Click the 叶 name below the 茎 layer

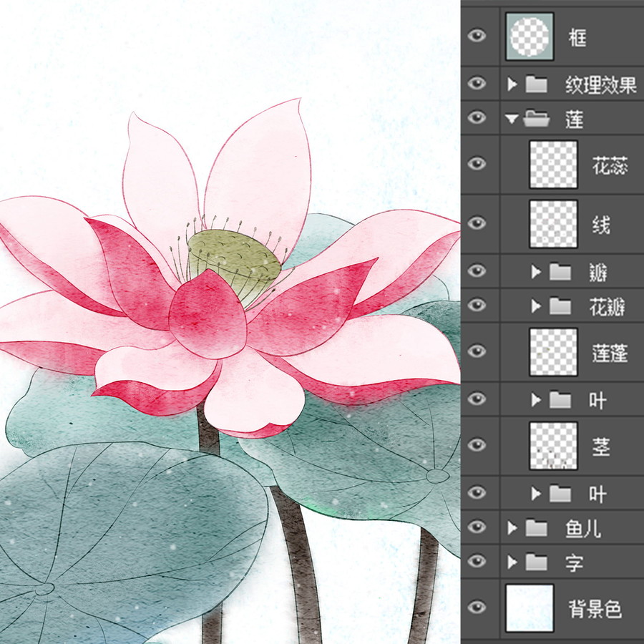(597, 494)
